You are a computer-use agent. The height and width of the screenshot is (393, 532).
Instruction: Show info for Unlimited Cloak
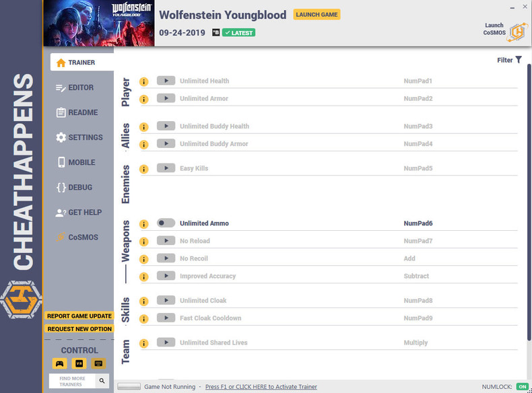[x=144, y=301]
